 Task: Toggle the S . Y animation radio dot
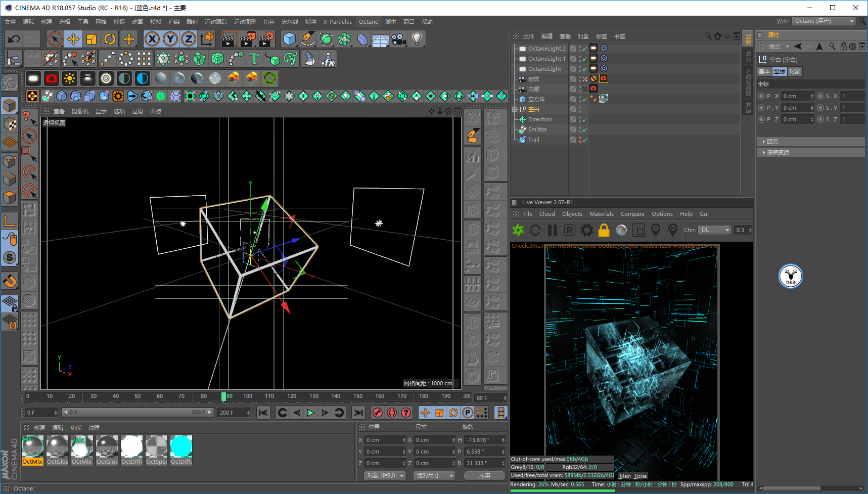click(820, 108)
